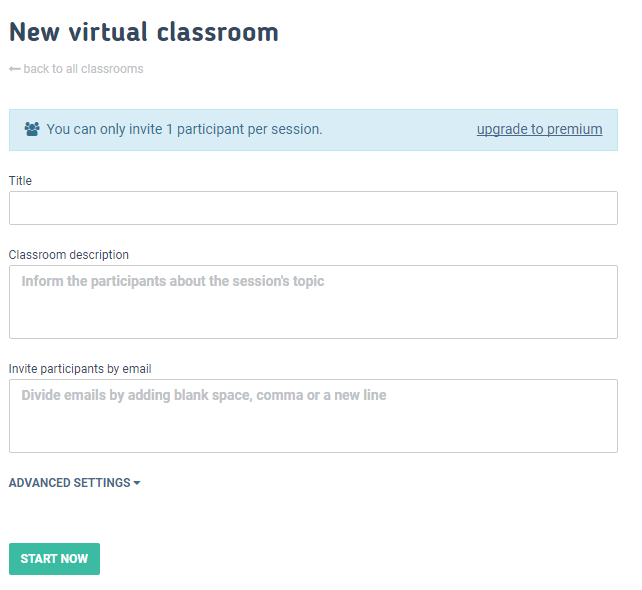Image resolution: width=642 pixels, height=590 pixels.
Task: Start the classroom with START NOW
Action: point(54,559)
